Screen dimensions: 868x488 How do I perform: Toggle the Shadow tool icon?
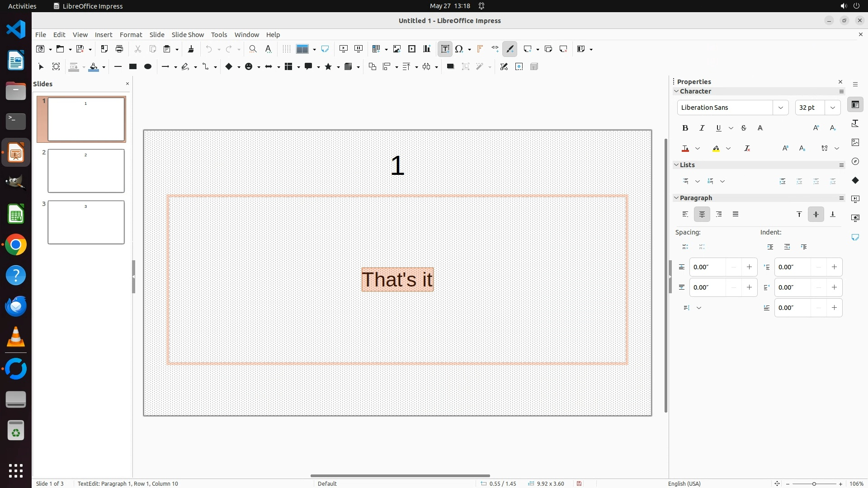pyautogui.click(x=450, y=67)
